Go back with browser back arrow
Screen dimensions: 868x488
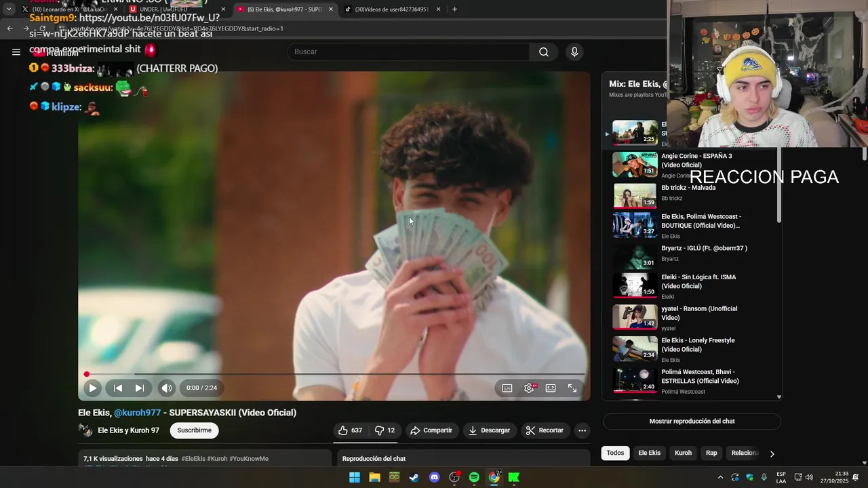click(x=9, y=28)
